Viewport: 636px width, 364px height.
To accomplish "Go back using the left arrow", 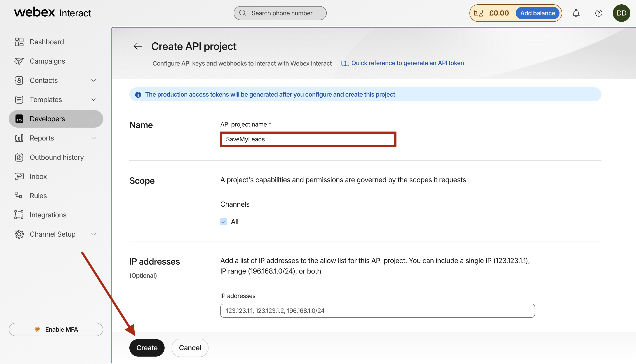I will pyautogui.click(x=138, y=46).
